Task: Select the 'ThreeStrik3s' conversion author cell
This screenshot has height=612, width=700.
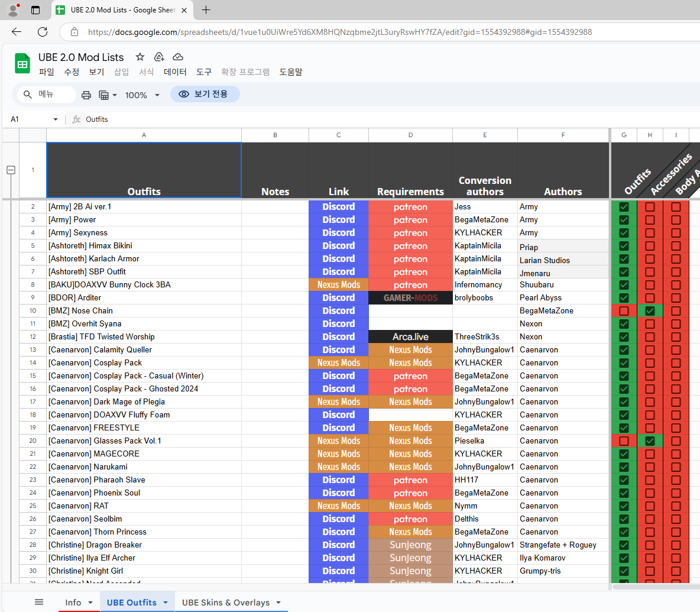Action: click(x=485, y=336)
